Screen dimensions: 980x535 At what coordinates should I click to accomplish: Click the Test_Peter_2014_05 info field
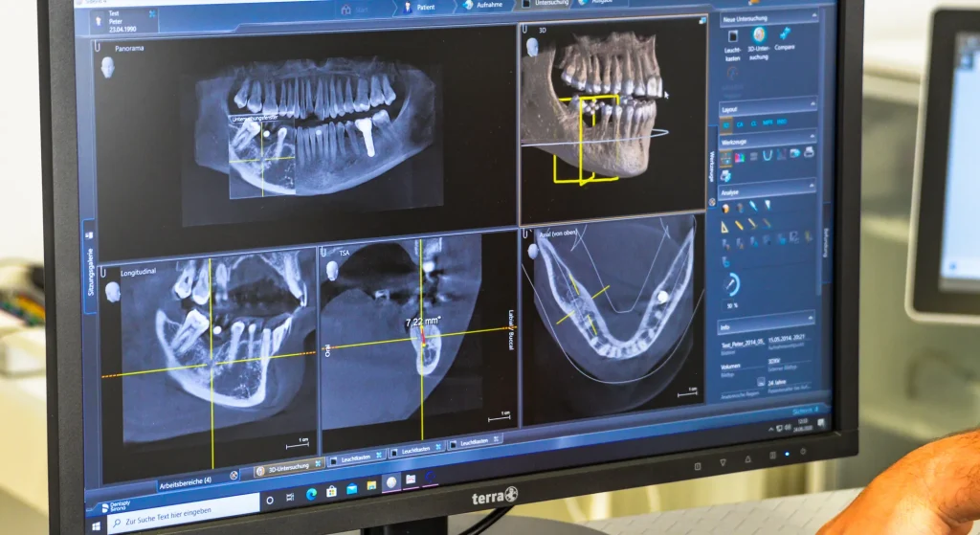point(743,345)
